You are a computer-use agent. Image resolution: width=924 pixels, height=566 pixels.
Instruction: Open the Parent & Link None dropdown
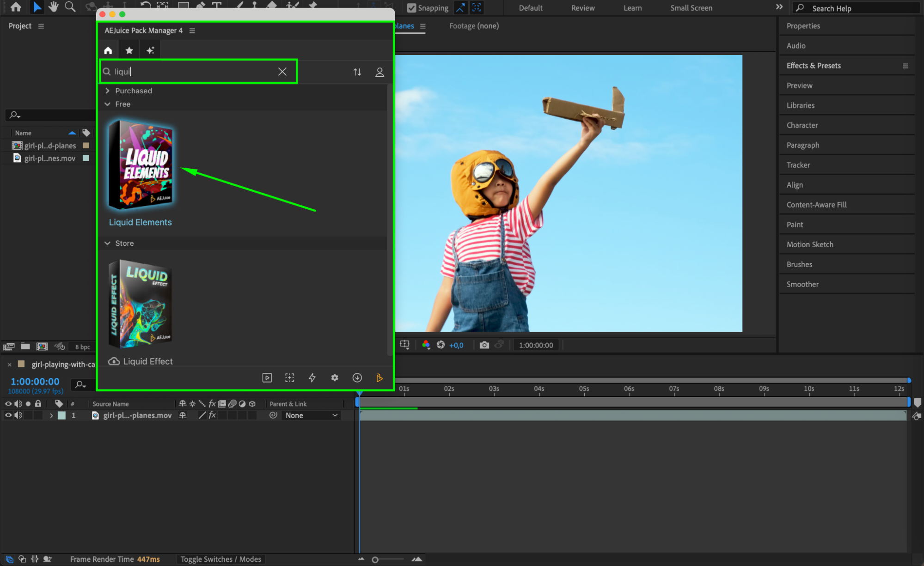[x=311, y=415]
